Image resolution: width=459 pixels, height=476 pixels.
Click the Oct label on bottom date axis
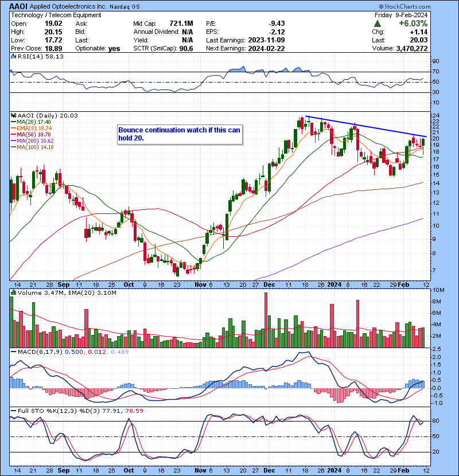[x=129, y=470]
